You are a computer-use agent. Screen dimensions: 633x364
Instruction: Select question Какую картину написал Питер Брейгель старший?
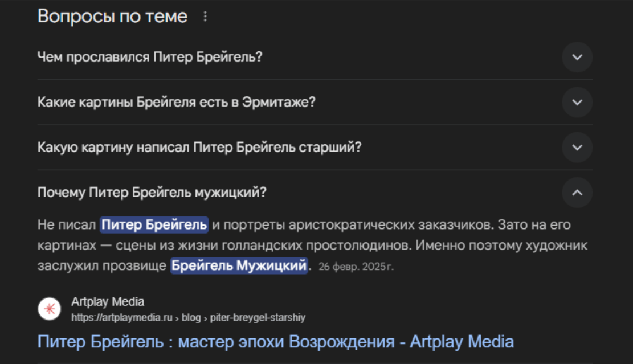[199, 148]
